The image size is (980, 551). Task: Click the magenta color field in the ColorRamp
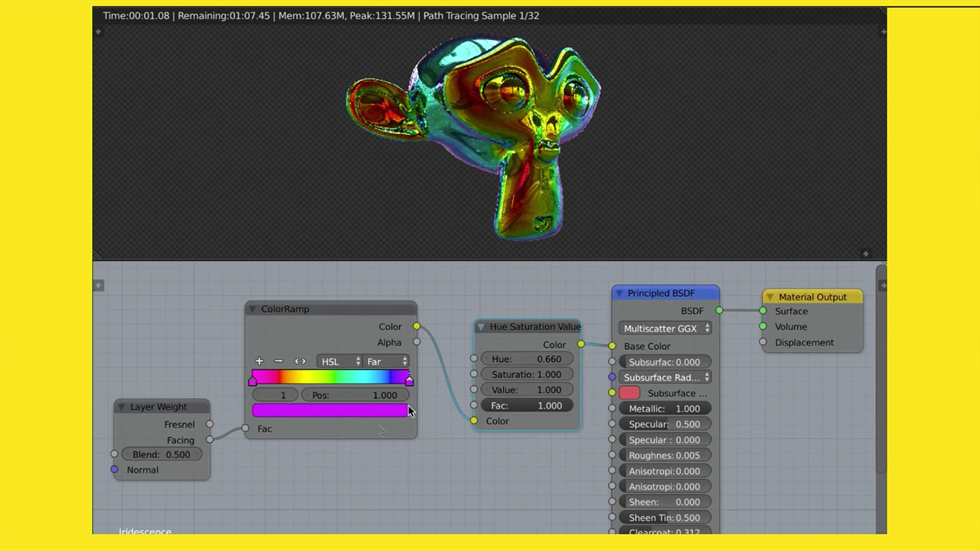tap(330, 410)
